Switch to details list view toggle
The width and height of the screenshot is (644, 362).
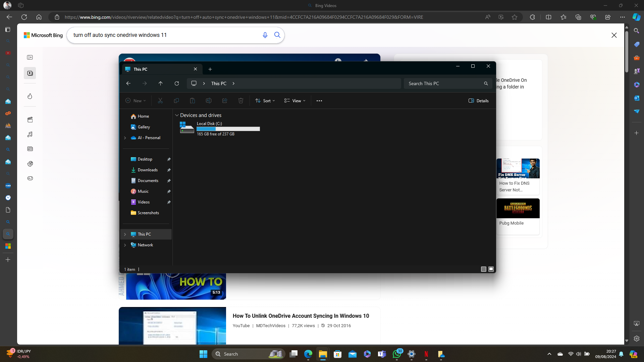[x=483, y=269]
